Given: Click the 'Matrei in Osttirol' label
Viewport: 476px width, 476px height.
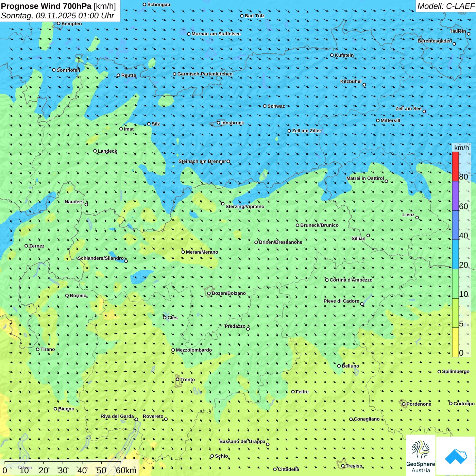Looking at the screenshot, I should (x=365, y=178).
